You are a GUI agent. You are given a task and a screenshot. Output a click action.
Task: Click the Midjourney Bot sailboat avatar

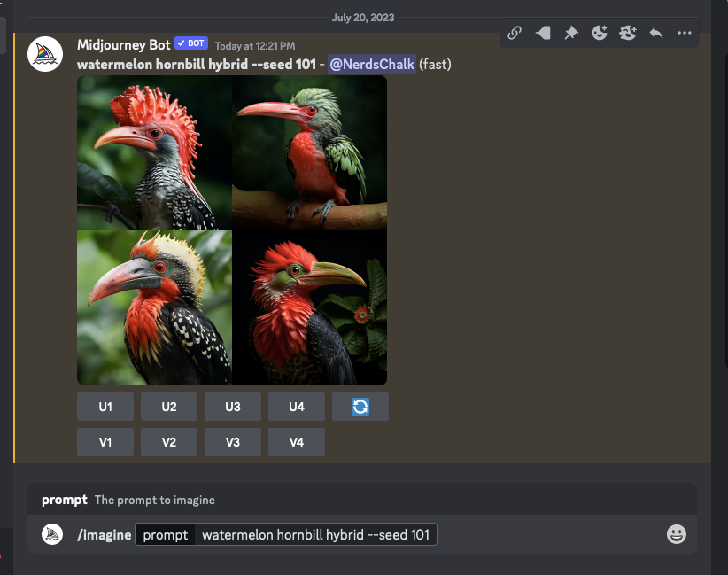[x=45, y=55]
